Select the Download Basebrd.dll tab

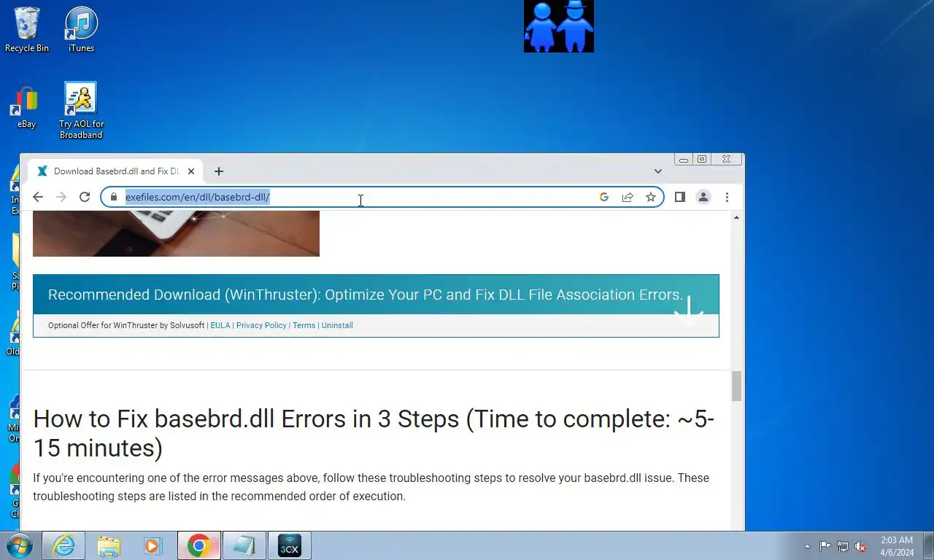pyautogui.click(x=115, y=171)
